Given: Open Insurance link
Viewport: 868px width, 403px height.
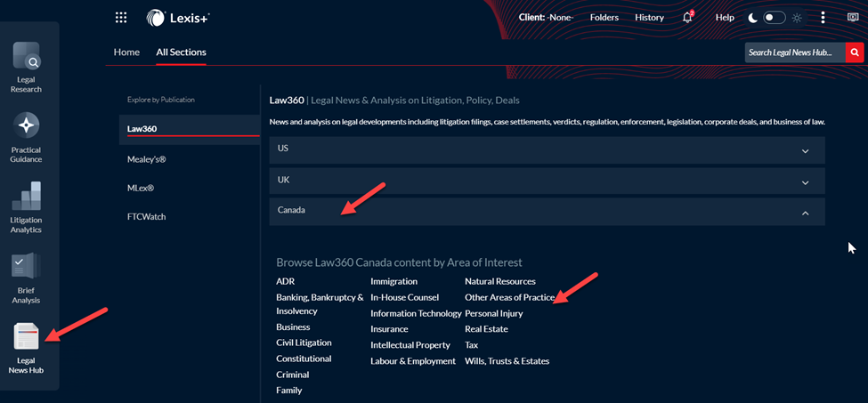Looking at the screenshot, I should (389, 329).
